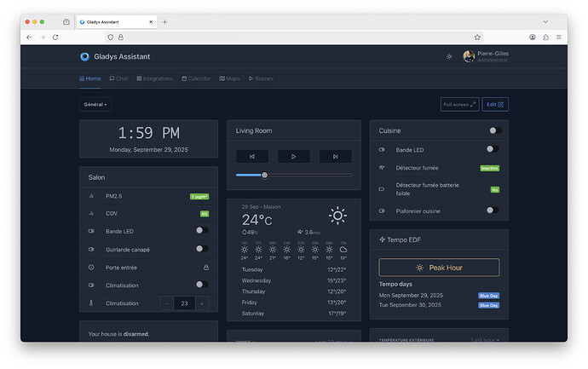
Task: Open the Général dashboard dropdown
Action: 95,105
